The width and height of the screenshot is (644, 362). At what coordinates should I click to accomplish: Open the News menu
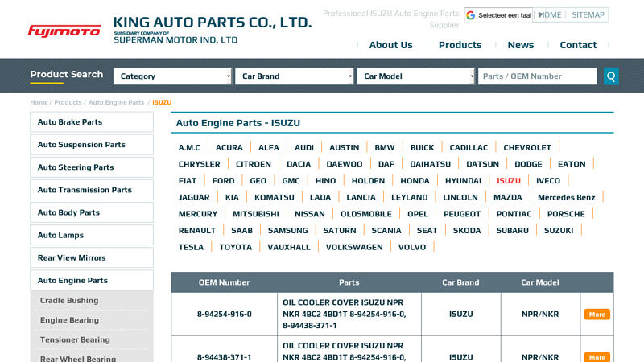(520, 45)
